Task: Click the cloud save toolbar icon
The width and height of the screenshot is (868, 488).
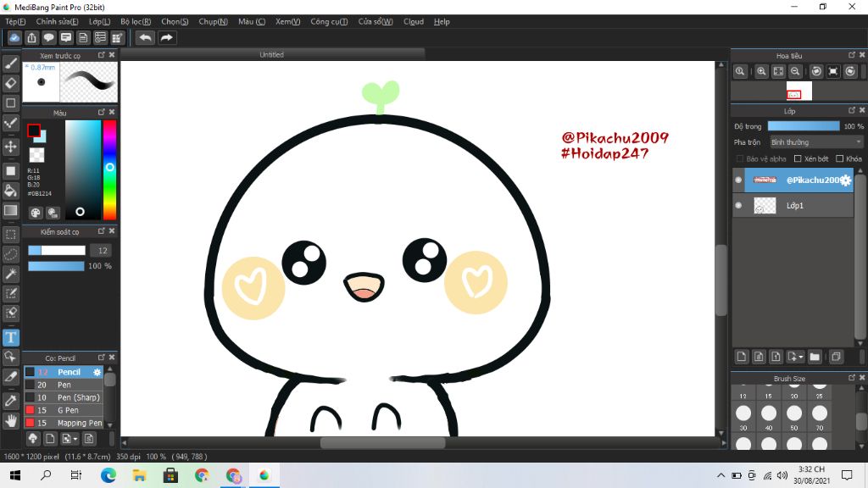Action: click(14, 37)
